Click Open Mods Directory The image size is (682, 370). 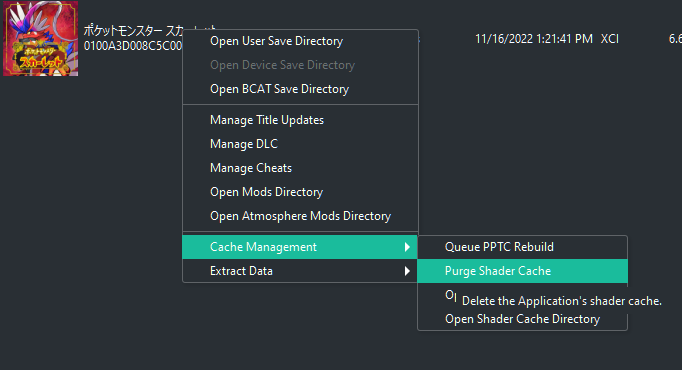(300, 192)
